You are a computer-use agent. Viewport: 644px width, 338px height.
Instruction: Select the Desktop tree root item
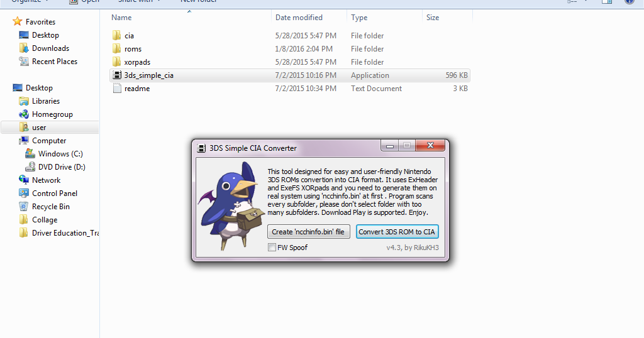pyautogui.click(x=39, y=88)
